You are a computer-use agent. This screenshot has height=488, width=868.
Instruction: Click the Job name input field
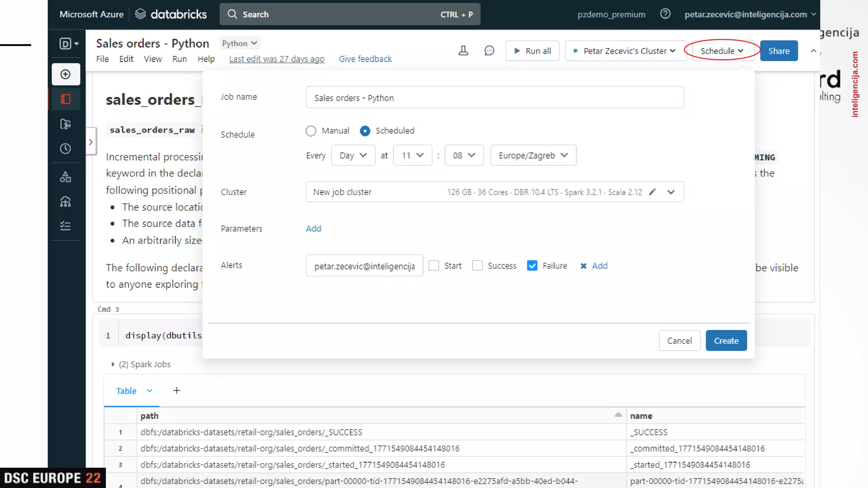click(494, 98)
